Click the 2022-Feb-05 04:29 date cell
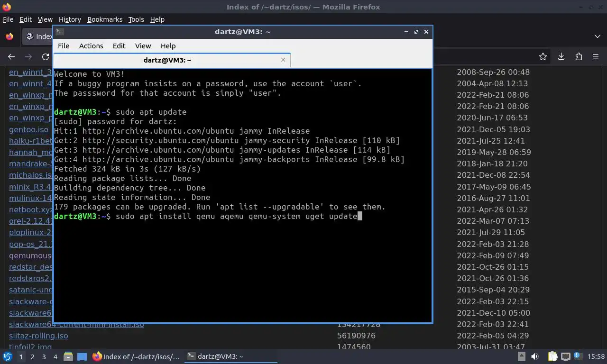This screenshot has height=364, width=607. [493, 336]
